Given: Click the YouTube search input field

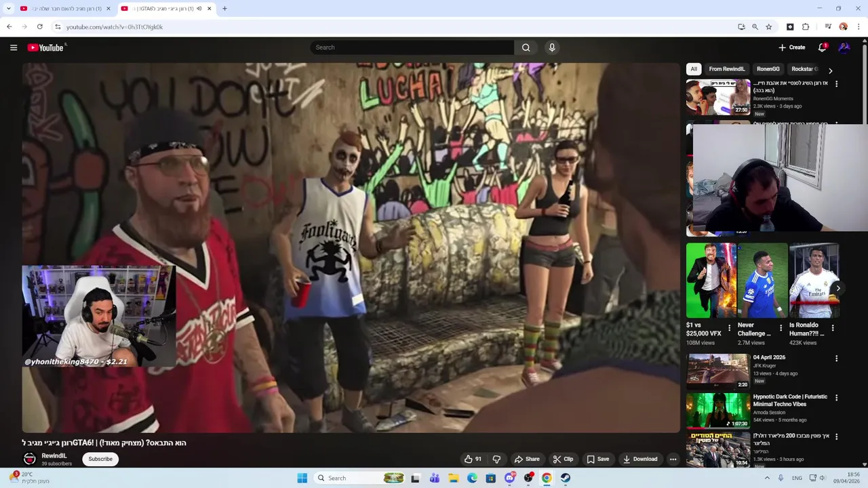Looking at the screenshot, I should coord(412,47).
